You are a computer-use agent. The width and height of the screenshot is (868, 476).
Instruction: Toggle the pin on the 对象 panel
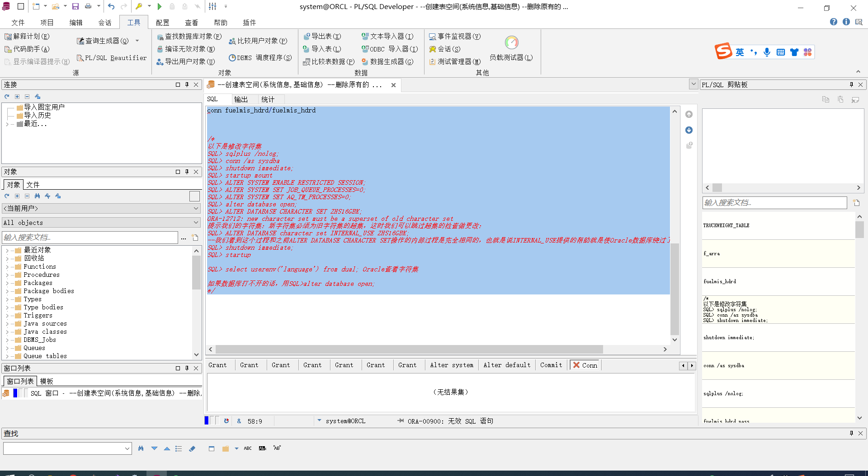[x=187, y=172]
